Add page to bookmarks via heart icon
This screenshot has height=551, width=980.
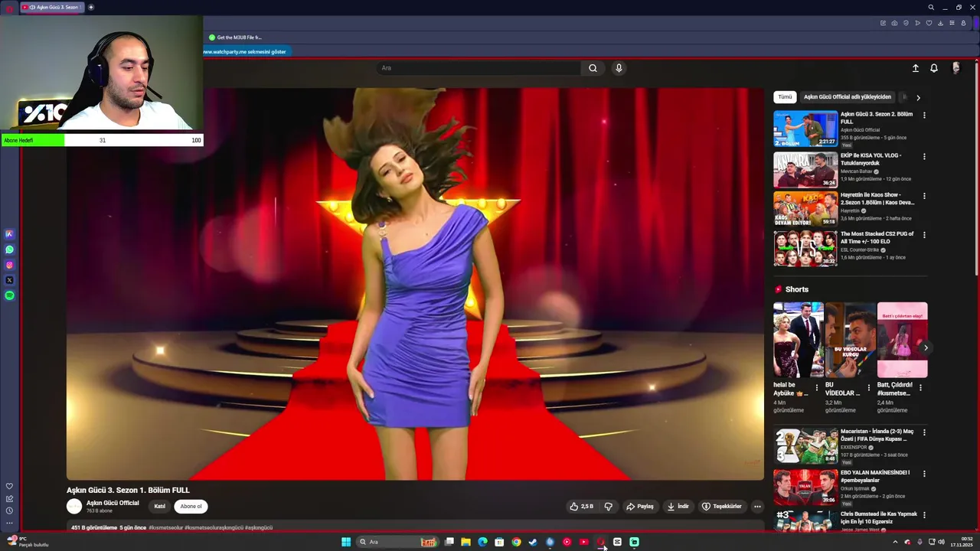[x=929, y=23]
